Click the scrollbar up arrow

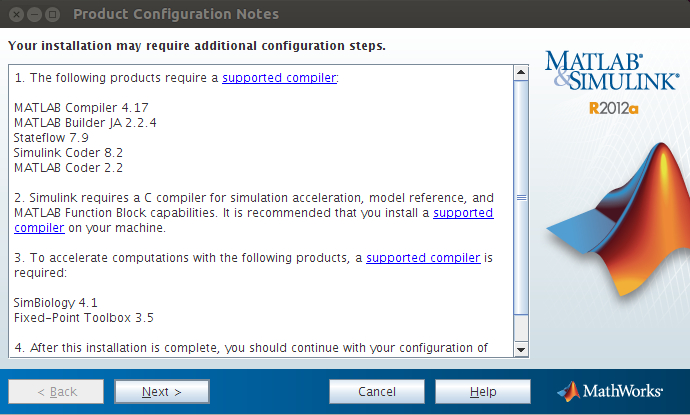click(x=520, y=74)
